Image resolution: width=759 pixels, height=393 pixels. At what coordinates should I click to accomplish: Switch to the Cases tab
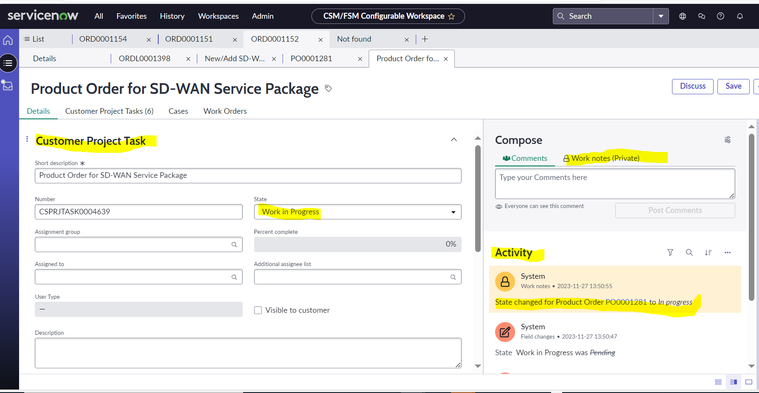click(x=178, y=111)
